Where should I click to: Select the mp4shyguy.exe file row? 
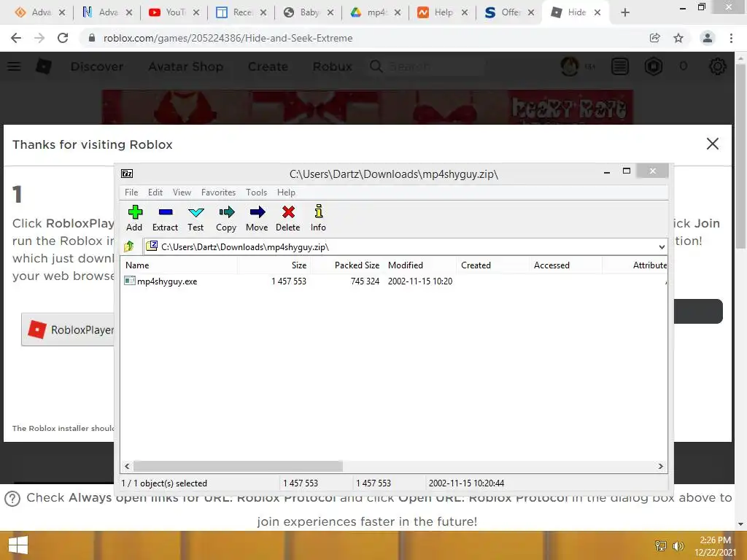coord(393,281)
